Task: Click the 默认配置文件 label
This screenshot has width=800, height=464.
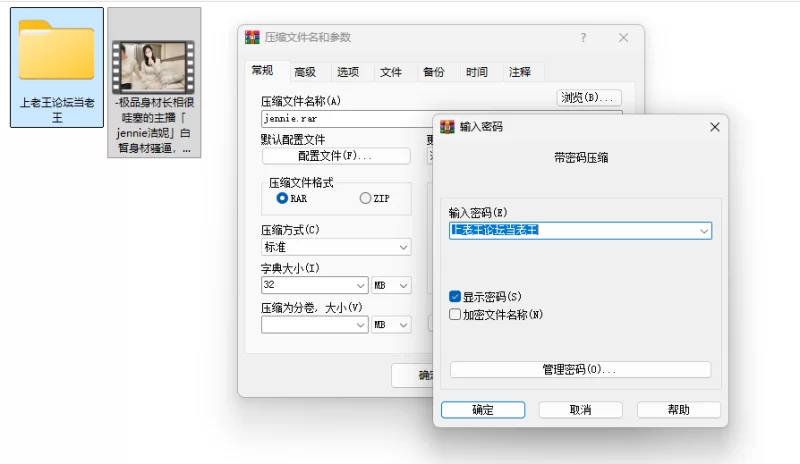Action: (x=293, y=139)
